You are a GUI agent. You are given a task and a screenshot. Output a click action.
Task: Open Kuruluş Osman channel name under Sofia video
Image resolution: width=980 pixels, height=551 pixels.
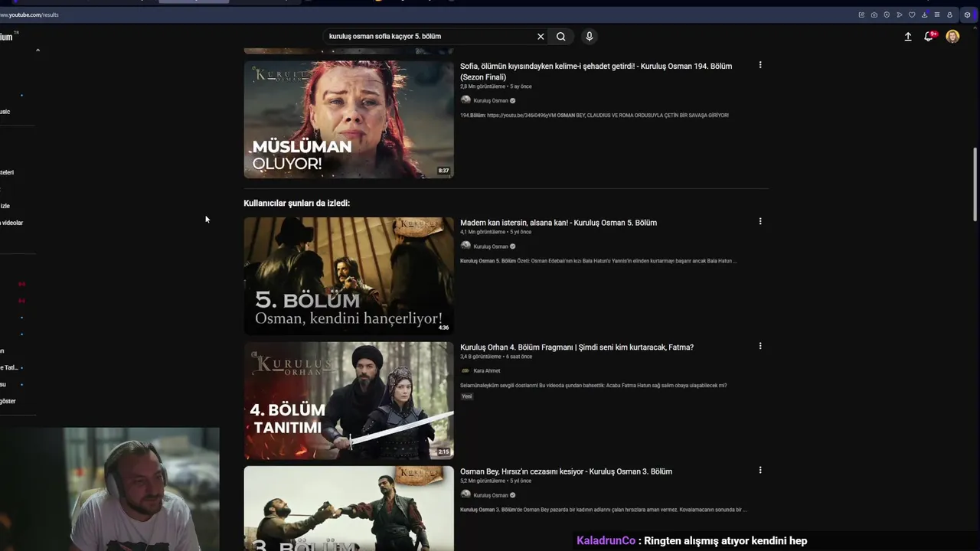click(491, 101)
